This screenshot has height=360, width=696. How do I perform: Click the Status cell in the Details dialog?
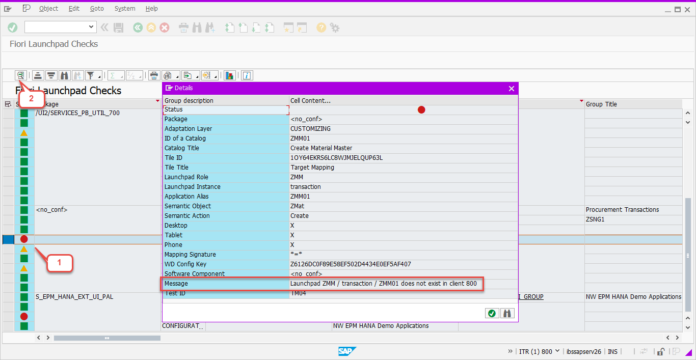coord(226,109)
